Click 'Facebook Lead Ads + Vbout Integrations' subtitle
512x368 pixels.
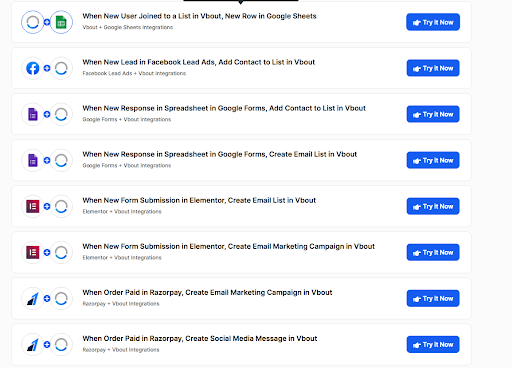pyautogui.click(x=134, y=73)
